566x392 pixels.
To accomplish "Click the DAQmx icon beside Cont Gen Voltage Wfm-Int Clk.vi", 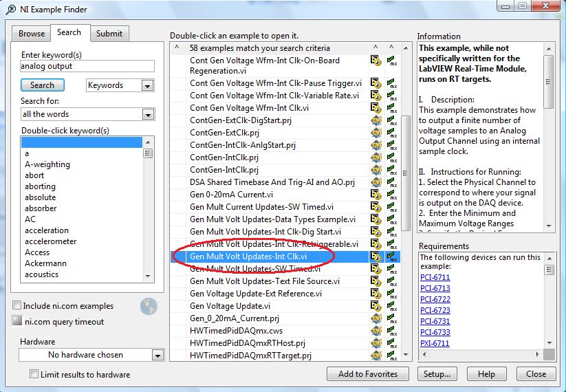I will point(391,108).
